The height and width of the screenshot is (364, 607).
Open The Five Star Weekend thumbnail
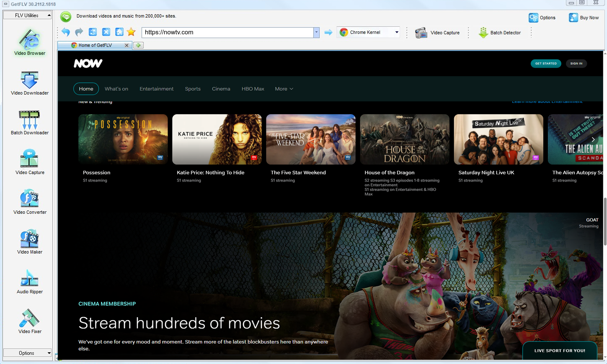click(x=311, y=139)
